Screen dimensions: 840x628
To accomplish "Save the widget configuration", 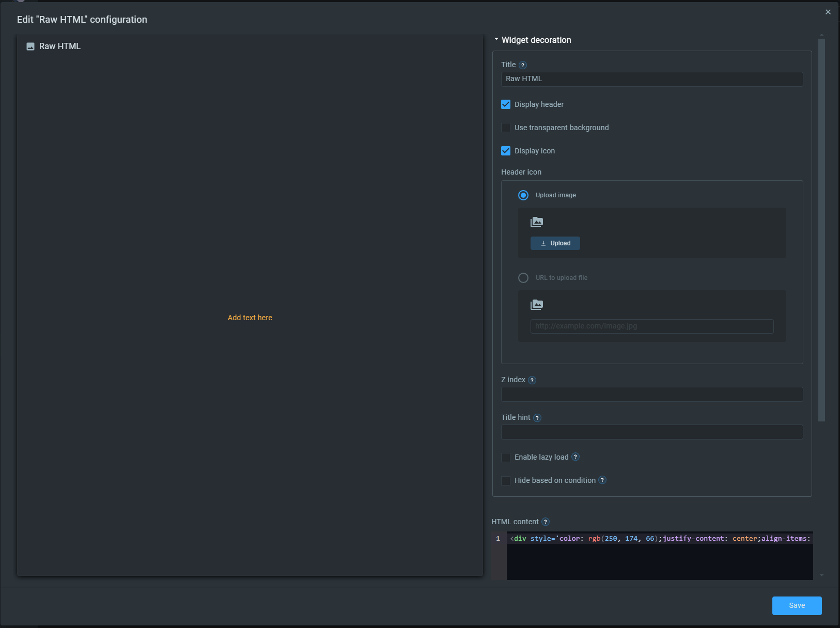I will click(797, 606).
